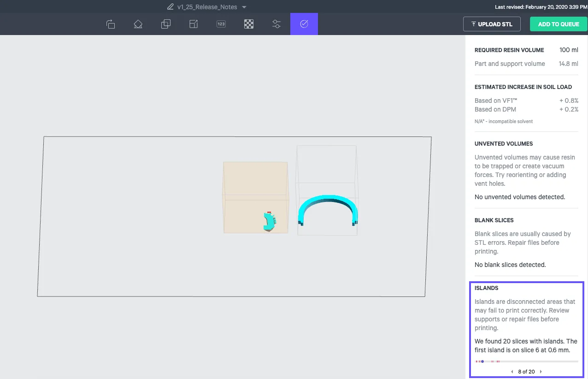Select the highlighted print analysis checkmark tool
This screenshot has width=588, height=379.
coord(304,24)
